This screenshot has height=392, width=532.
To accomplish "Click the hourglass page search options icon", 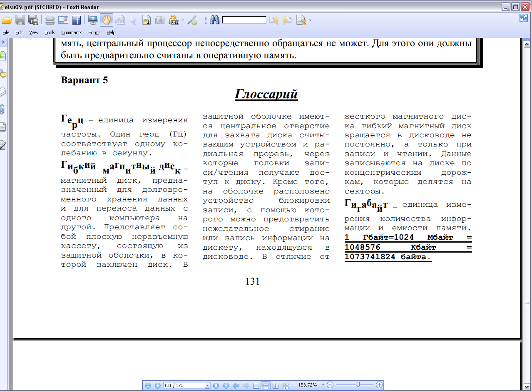I will tap(301, 20).
